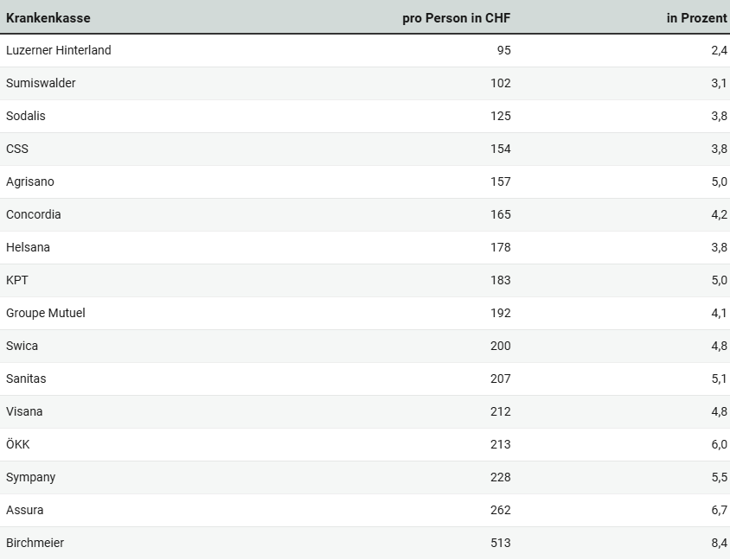The height and width of the screenshot is (560, 730).
Task: Click the Birchmeier CHF value 513
Action: tap(500, 543)
